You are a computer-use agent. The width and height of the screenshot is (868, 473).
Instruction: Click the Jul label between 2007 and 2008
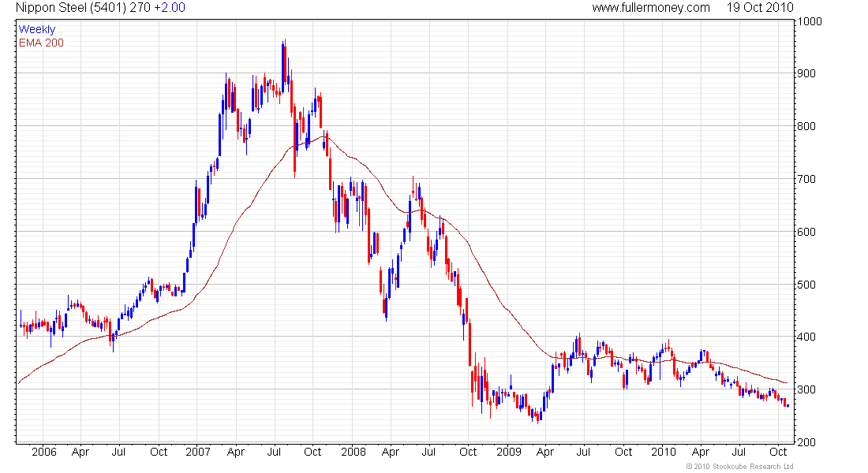[274, 452]
